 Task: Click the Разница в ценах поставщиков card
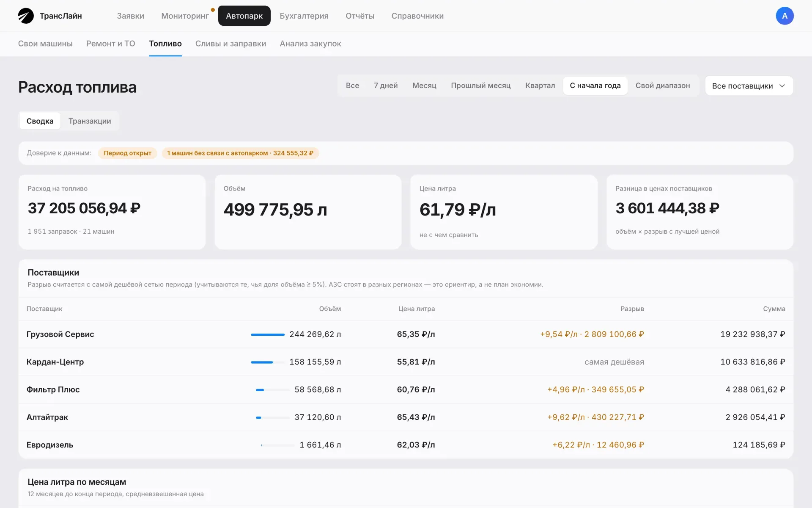point(700,212)
